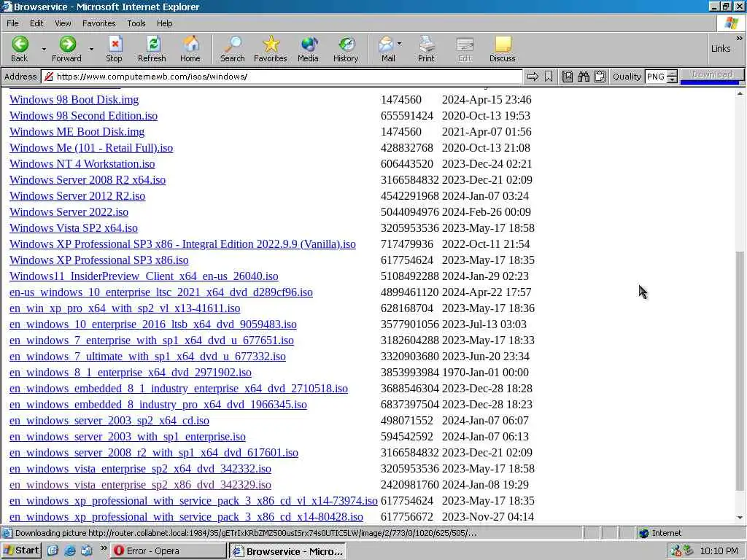Go forward with the Forward arrow icon
Screen dimensions: 747x560
tap(67, 44)
